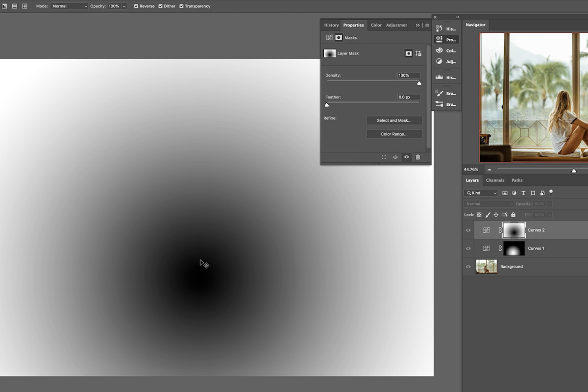Toggle mask visibility eye in Properties panel
Image resolution: width=588 pixels, height=392 pixels.
pos(406,157)
